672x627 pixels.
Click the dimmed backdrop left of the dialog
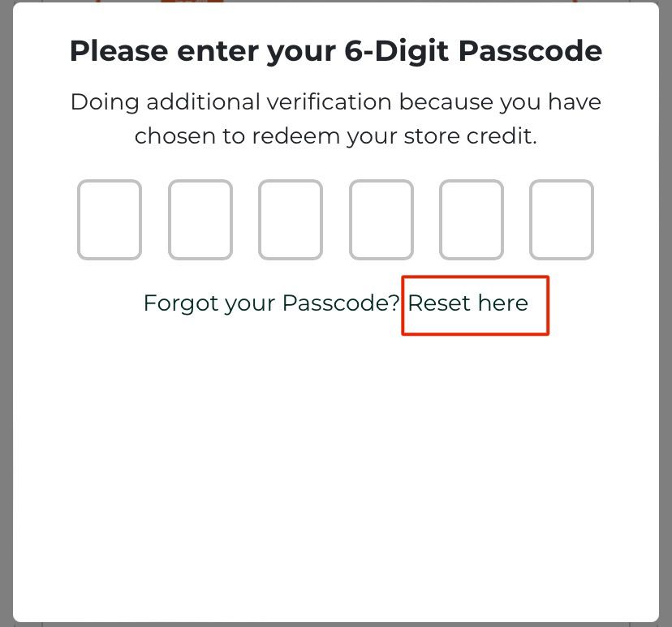pyautogui.click(x=6, y=324)
